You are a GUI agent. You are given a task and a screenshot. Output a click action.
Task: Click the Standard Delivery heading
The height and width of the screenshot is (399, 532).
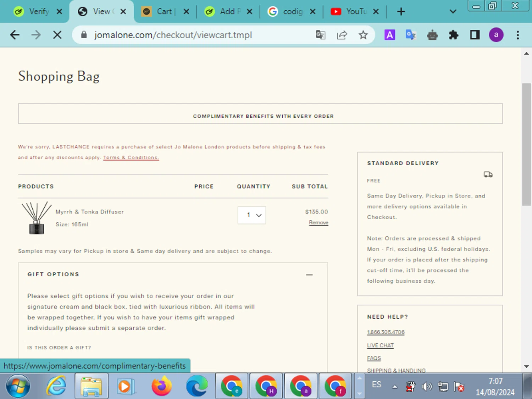(x=403, y=163)
